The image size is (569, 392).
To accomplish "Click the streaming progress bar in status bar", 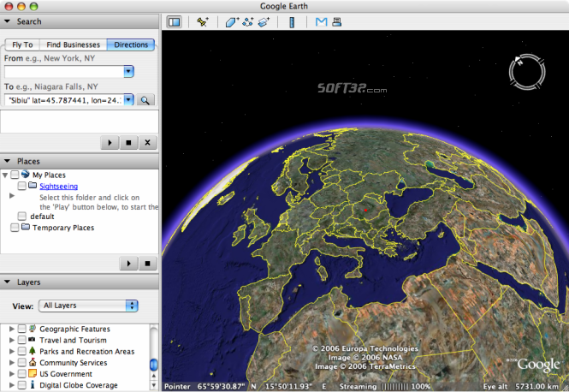I will 394,387.
